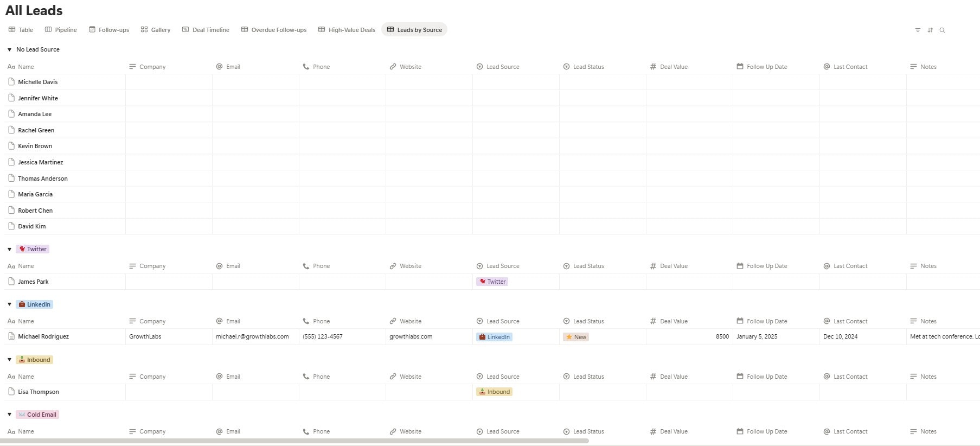Click the # icon on Deal Value header
The image size is (980, 446).
pos(652,66)
